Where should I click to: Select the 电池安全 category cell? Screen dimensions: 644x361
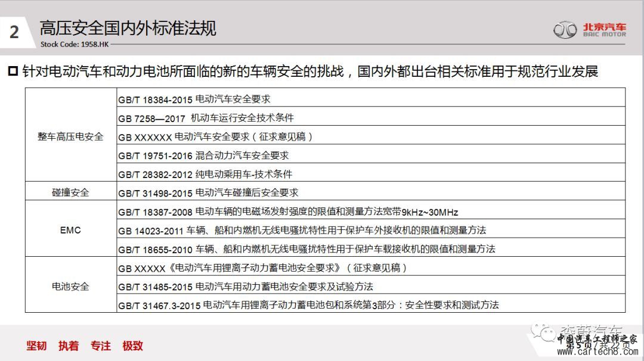point(70,287)
